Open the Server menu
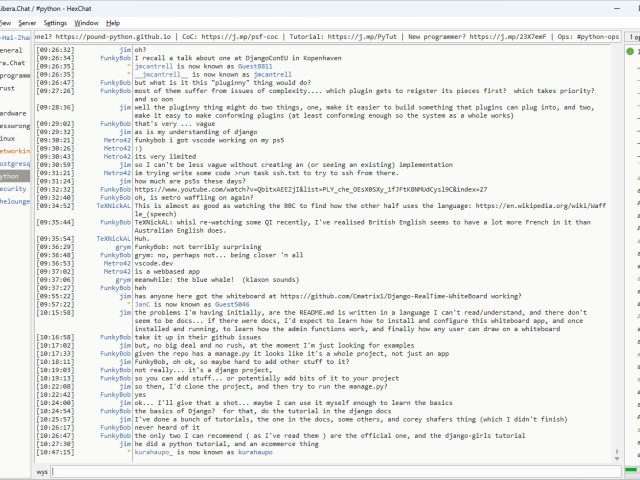 [27, 22]
